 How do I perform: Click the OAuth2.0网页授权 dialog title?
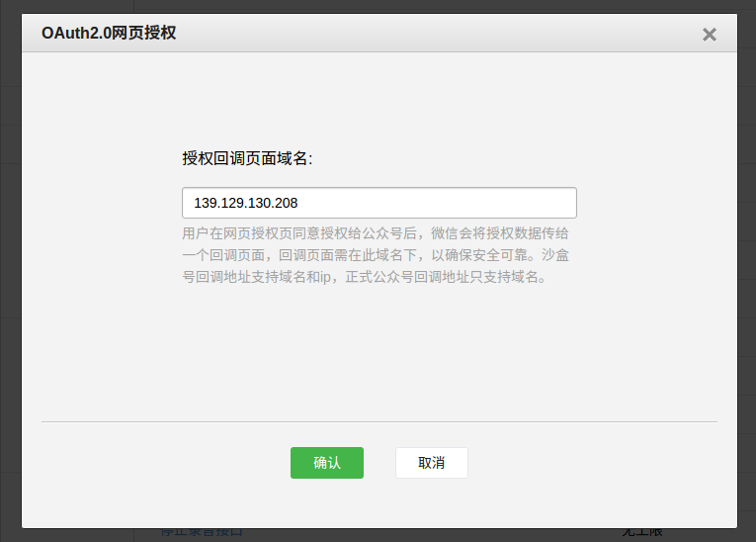pos(109,33)
